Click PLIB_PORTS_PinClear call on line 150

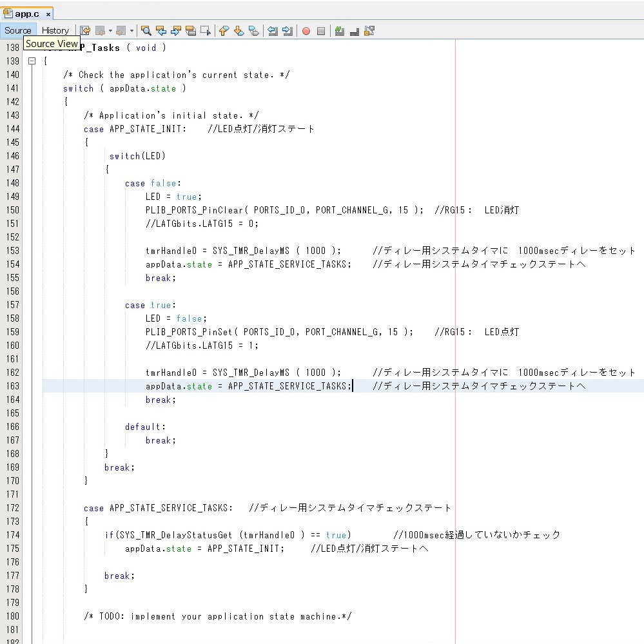(284, 210)
